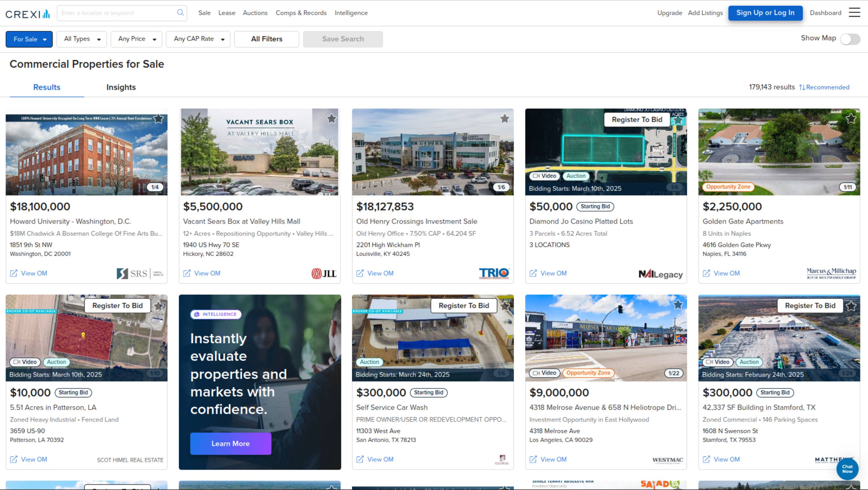Open the Comps & Records menu
Viewport: 868px width, 490px height.
(x=301, y=13)
